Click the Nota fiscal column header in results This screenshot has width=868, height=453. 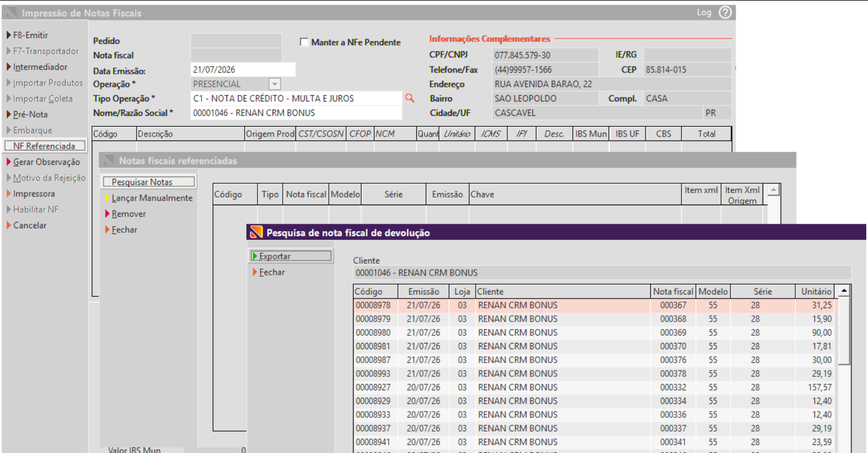(673, 292)
